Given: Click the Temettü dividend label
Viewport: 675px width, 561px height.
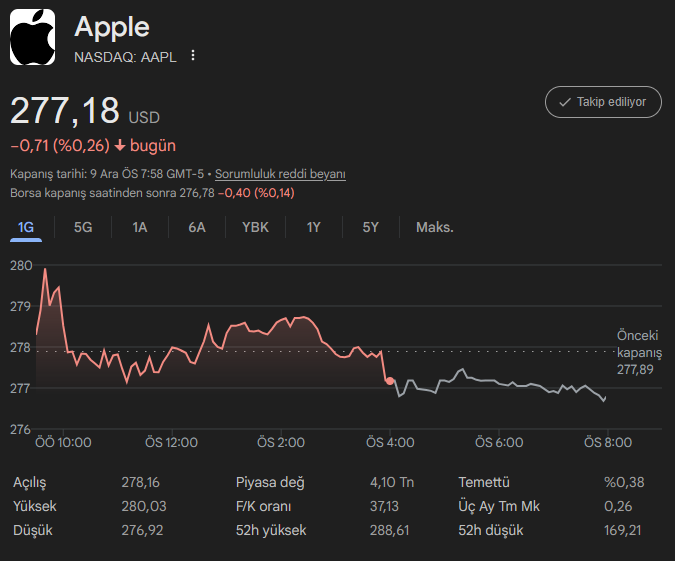Looking at the screenshot, I should click(484, 482).
